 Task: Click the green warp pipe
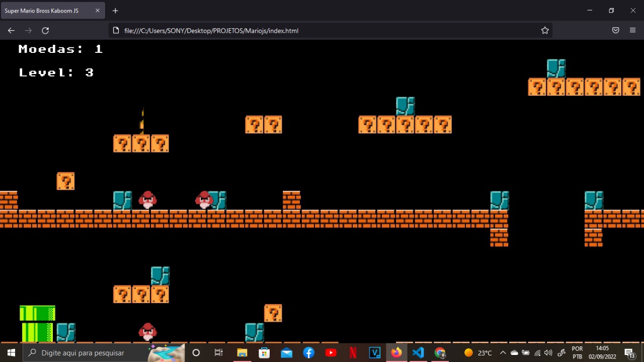click(x=37, y=324)
